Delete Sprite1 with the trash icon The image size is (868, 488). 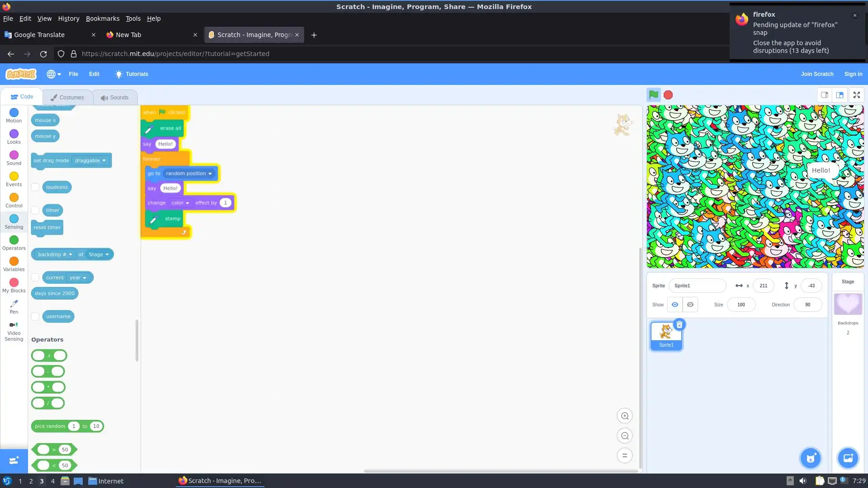[x=679, y=325]
